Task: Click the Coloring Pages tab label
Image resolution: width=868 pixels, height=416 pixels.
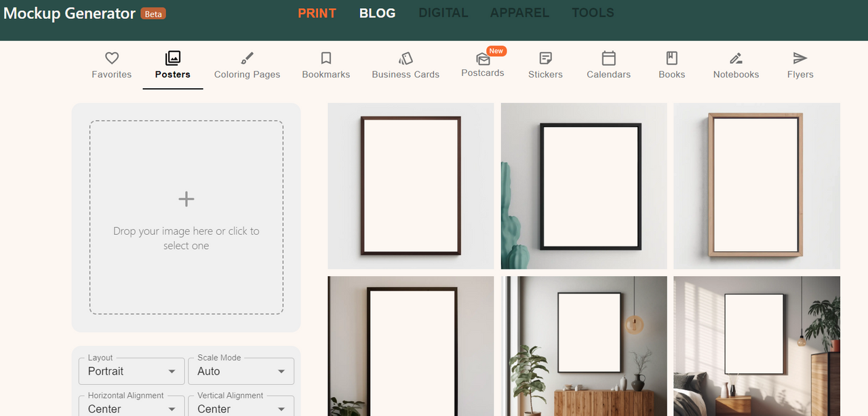Action: tap(247, 75)
